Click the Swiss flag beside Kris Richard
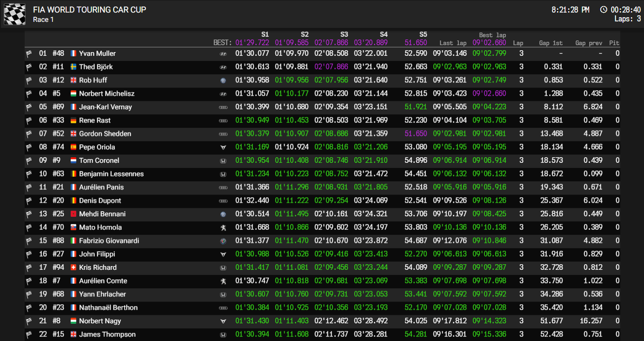Screen dimensions: 644x341 (x=73, y=267)
